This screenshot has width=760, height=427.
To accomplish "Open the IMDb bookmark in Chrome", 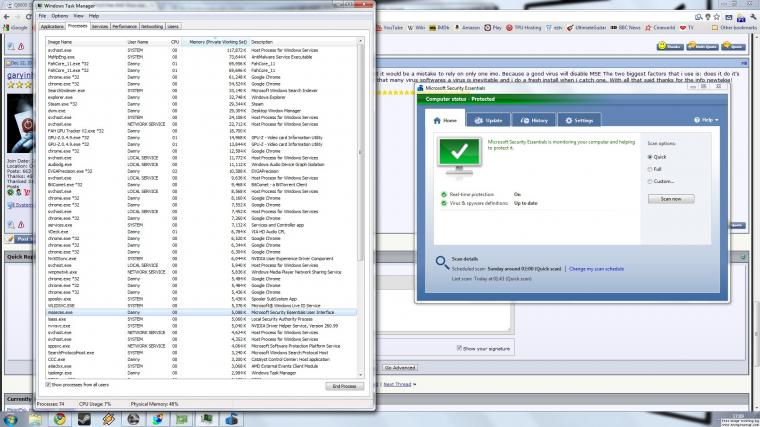I will (x=440, y=28).
